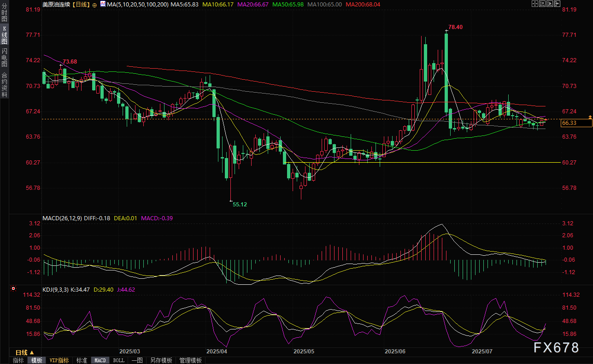Click the expand chart axis play icon
The width and height of the screenshot is (593, 364).
pyautogui.click(x=549, y=4)
